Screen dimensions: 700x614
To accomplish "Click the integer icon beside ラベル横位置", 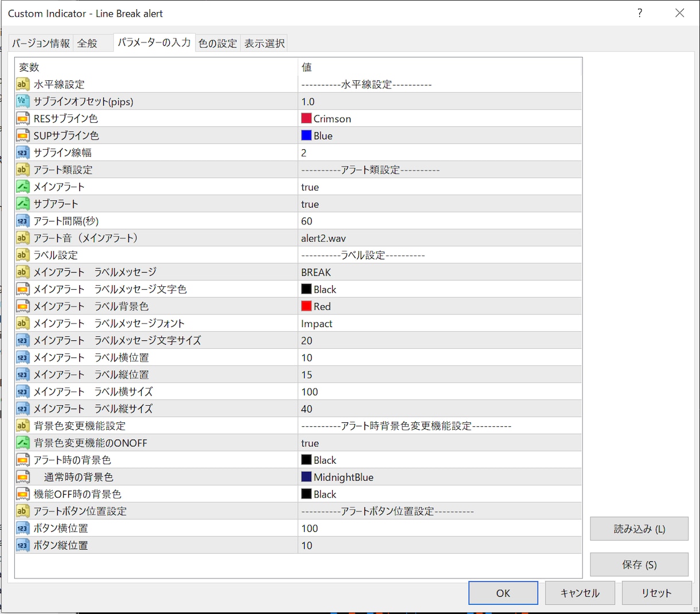I will point(22,357).
